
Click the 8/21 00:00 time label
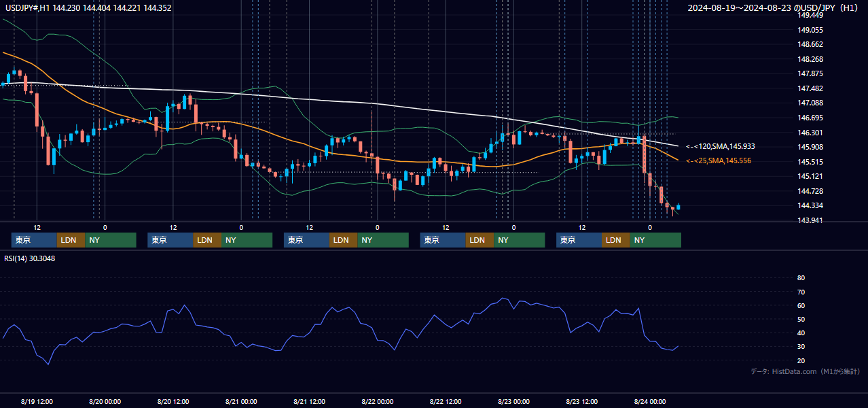240,401
